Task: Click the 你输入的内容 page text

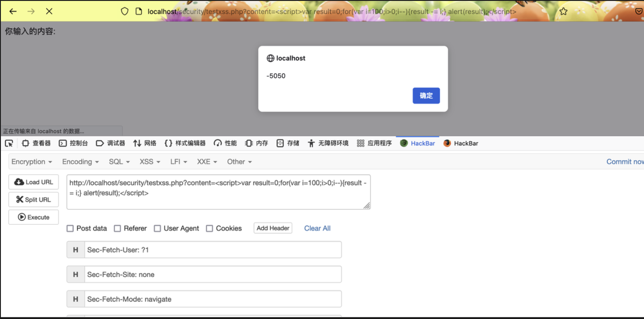Action: pos(30,31)
